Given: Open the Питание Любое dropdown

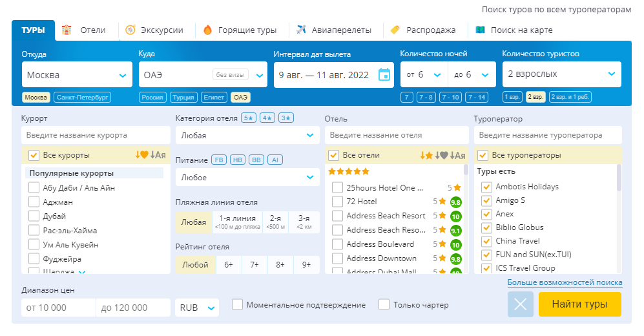Looking at the screenshot, I should pyautogui.click(x=247, y=178).
